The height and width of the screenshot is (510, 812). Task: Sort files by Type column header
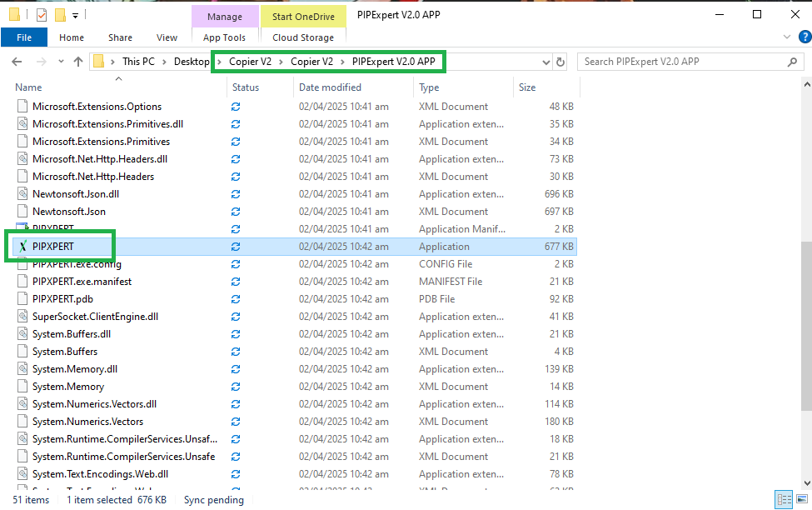coord(429,87)
